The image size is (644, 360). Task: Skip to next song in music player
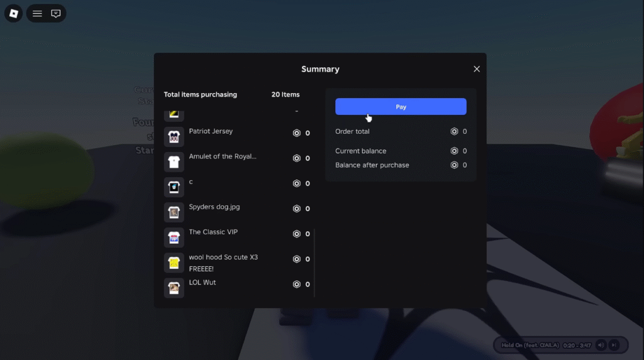[615, 345]
